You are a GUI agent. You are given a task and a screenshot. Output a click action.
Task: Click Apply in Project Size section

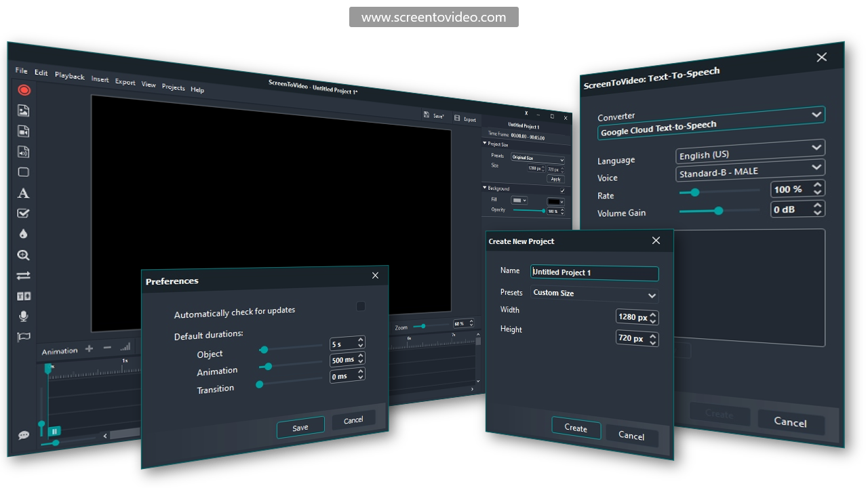pyautogui.click(x=556, y=179)
